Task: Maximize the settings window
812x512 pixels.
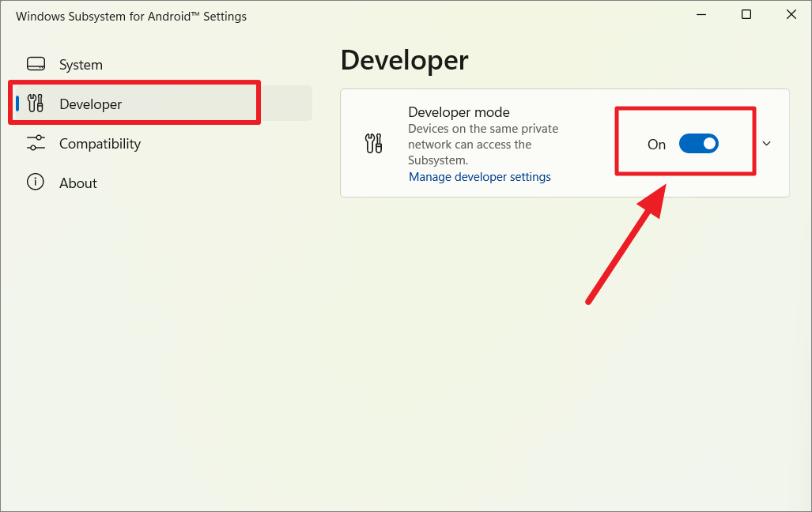Action: (x=746, y=14)
